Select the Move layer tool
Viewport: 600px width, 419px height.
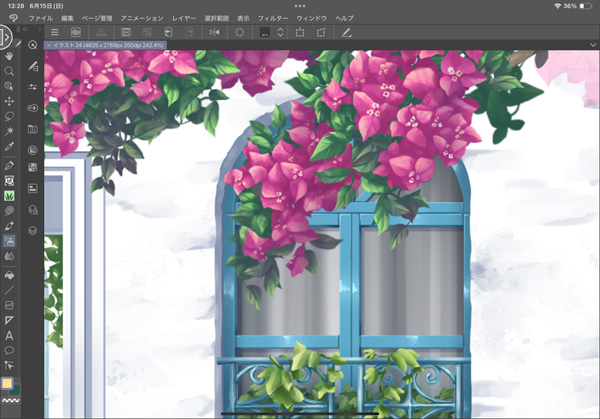pyautogui.click(x=10, y=101)
